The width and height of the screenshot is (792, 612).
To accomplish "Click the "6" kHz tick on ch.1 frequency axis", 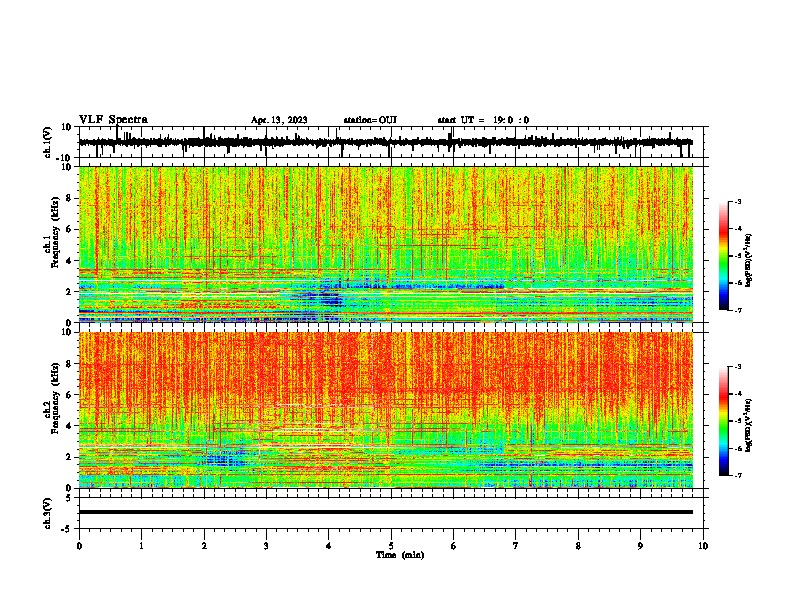I will [69, 229].
